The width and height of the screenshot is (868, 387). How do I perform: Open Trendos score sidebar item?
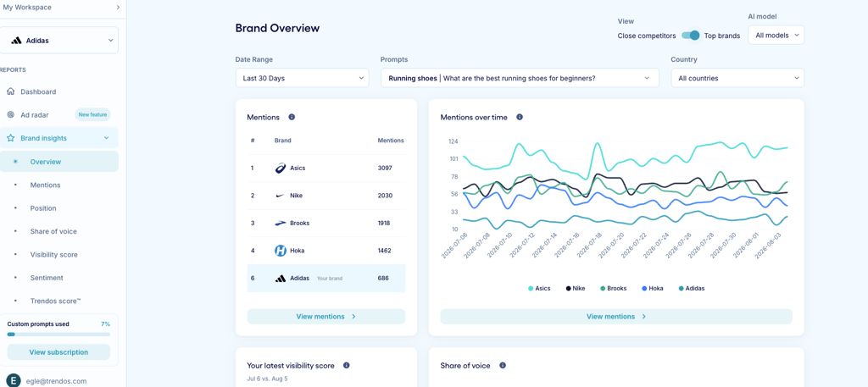click(x=55, y=301)
